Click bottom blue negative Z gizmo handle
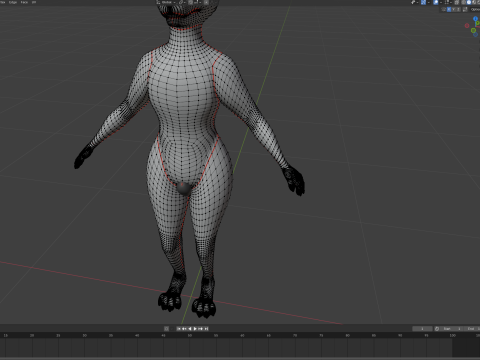The image size is (480, 360). [x=475, y=34]
